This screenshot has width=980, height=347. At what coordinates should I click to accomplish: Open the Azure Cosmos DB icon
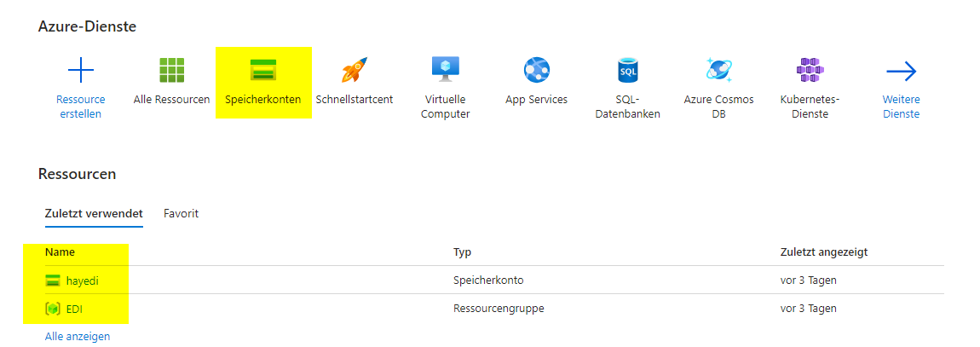(718, 70)
